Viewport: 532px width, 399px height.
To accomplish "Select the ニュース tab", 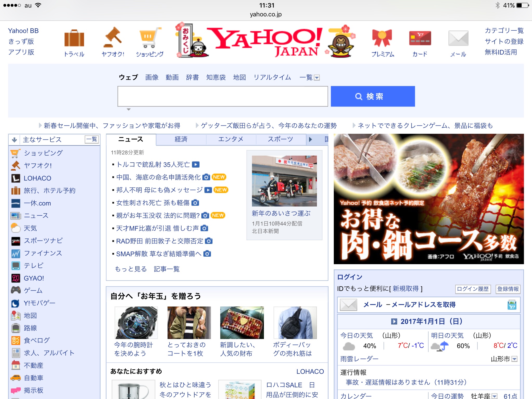I will point(131,139).
